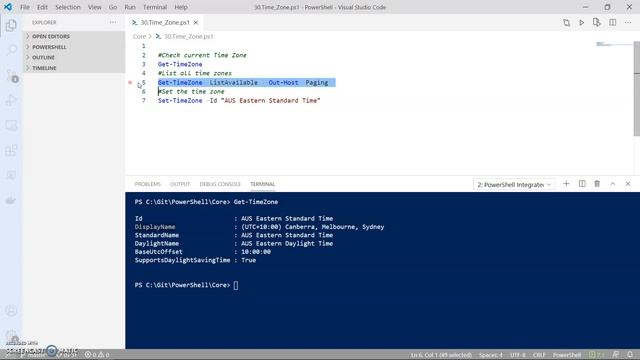Toggle the breakpoint on line 5
Screen dimensions: 640x360
pos(130,82)
